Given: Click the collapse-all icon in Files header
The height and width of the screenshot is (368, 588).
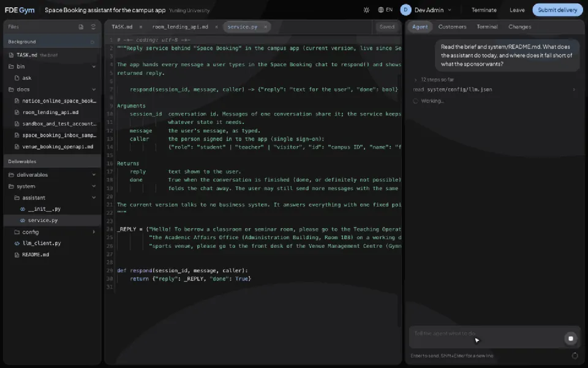Looking at the screenshot, I should point(93,27).
